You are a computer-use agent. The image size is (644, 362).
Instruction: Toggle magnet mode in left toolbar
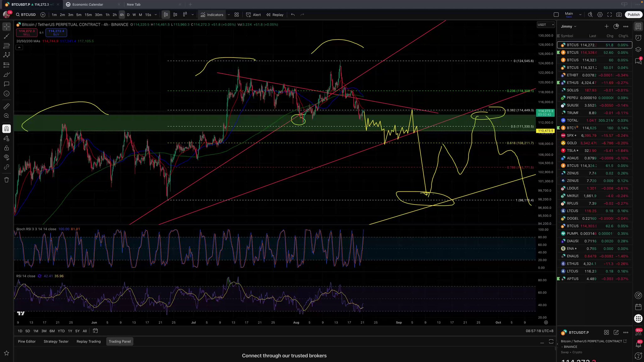pyautogui.click(x=7, y=129)
